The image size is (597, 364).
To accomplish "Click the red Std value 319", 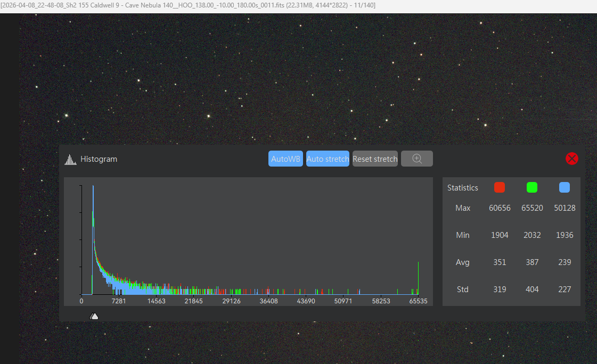I will point(500,289).
